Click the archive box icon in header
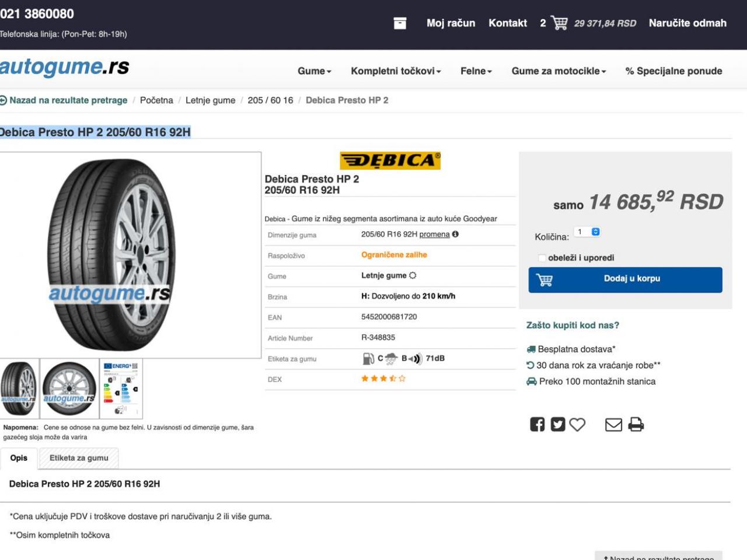 (400, 23)
